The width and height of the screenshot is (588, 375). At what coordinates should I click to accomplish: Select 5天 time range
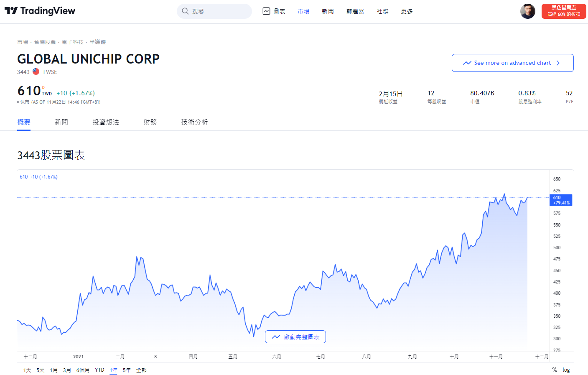pyautogui.click(x=41, y=370)
